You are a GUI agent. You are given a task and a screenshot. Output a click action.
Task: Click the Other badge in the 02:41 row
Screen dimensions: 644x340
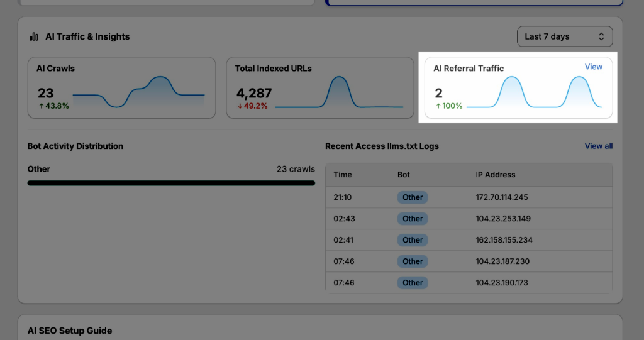tap(413, 240)
